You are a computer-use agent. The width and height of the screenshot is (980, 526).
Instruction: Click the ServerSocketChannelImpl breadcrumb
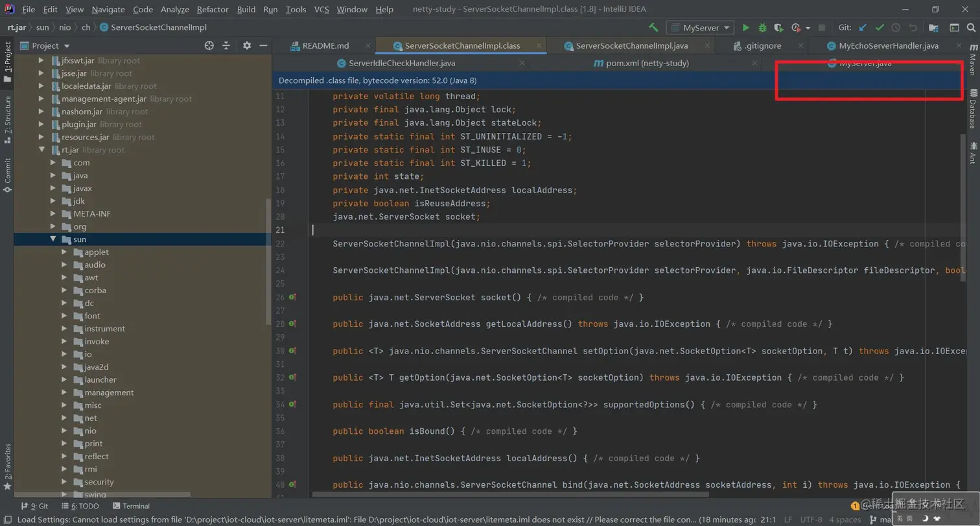point(153,28)
